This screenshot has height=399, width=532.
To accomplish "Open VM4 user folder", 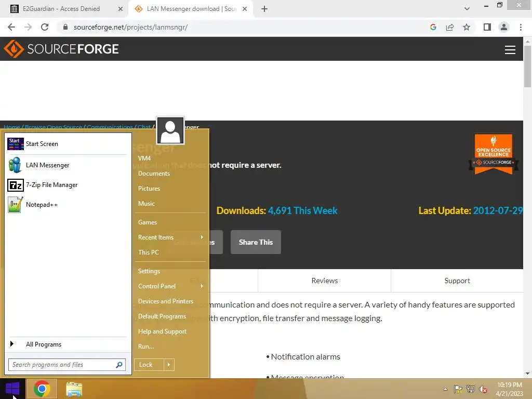I will point(144,158).
